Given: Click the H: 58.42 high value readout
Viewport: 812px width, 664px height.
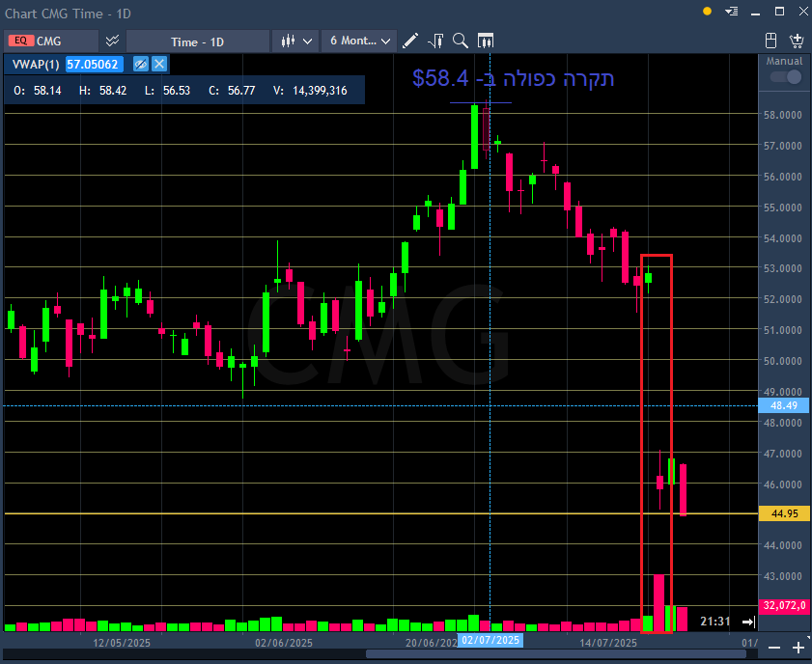Looking at the screenshot, I should pos(102,91).
